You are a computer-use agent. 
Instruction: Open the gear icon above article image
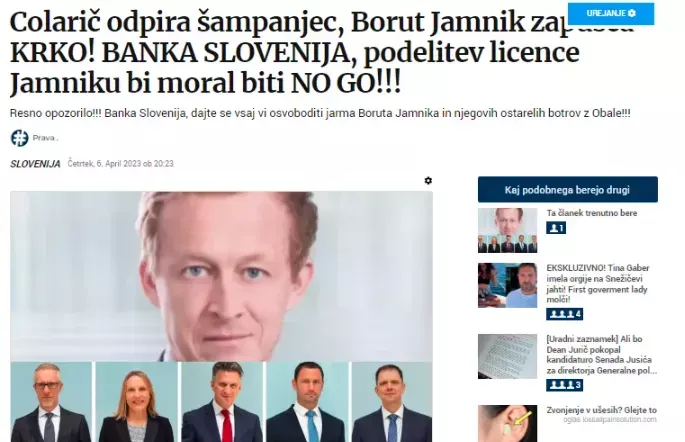pos(428,180)
